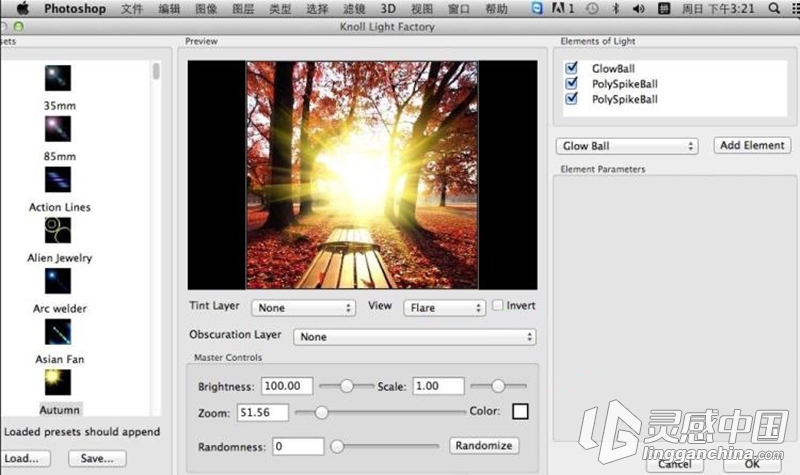Viewport: 800px width, 475px height.
Task: Open the 帮助 menu
Action: [x=496, y=8]
